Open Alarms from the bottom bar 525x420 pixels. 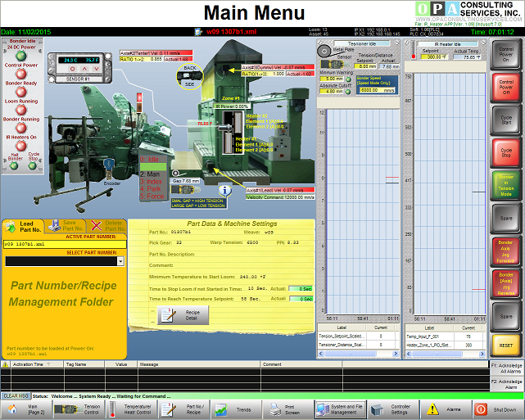446,409
